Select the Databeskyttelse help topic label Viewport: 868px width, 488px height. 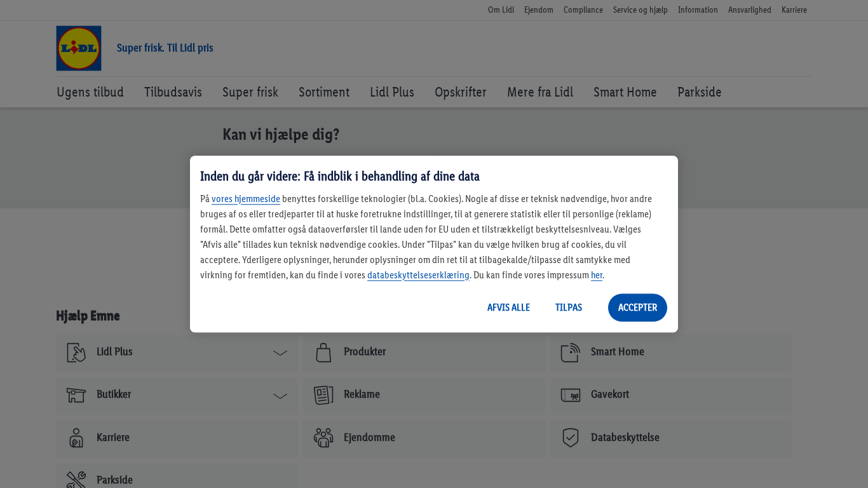(x=625, y=438)
